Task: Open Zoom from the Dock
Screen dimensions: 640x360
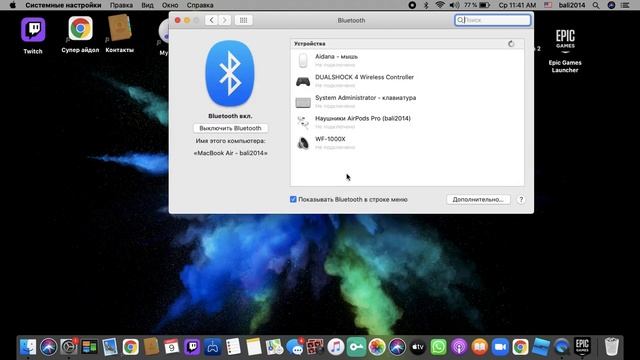Action: [500, 347]
